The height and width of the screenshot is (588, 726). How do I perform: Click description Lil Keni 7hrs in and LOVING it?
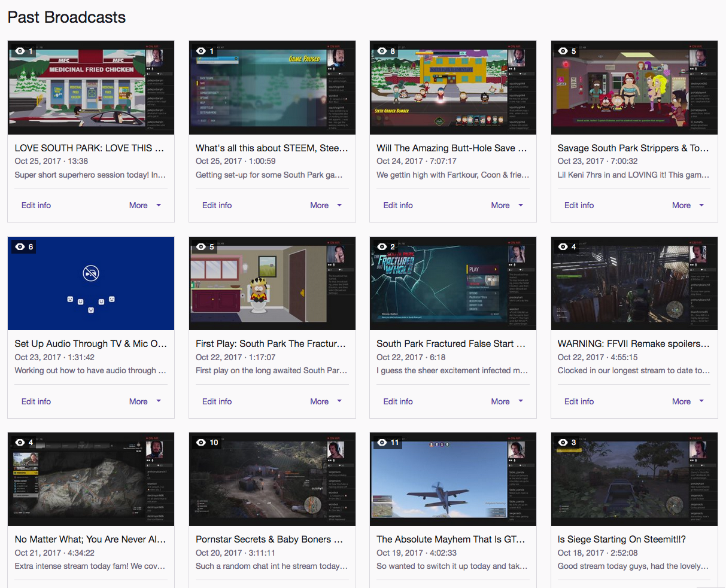[x=633, y=175]
